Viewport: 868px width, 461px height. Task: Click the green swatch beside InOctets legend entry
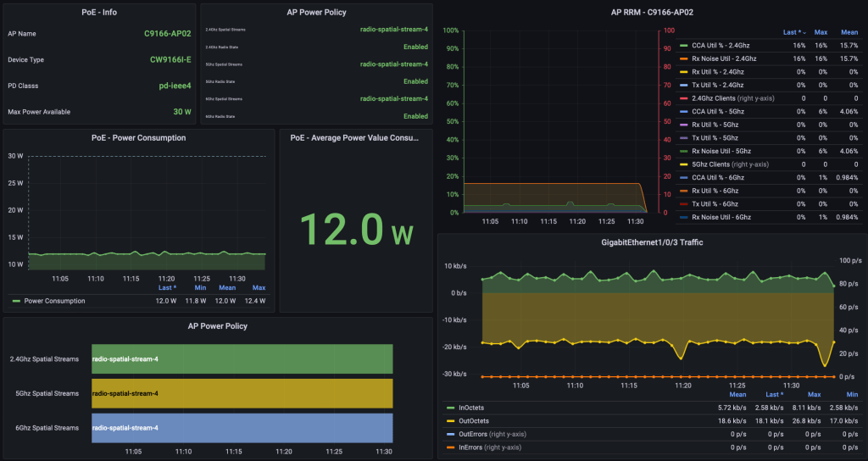click(450, 408)
